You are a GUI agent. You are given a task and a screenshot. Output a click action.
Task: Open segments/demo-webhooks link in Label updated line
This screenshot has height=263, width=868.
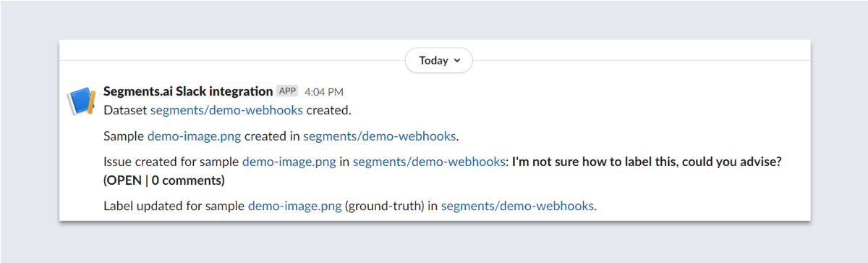[518, 206]
